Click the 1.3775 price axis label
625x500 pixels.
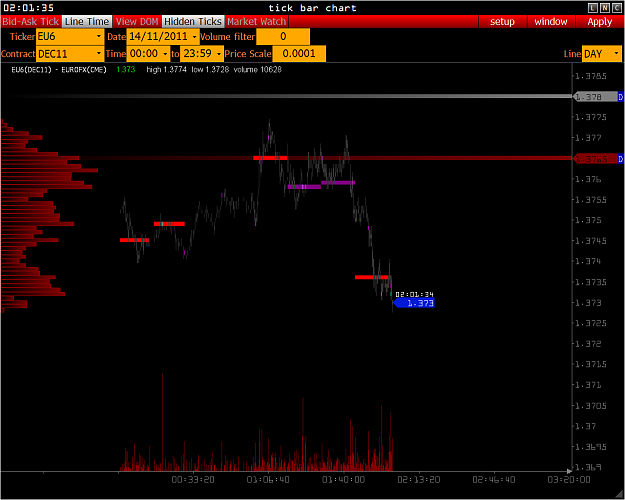(591, 117)
